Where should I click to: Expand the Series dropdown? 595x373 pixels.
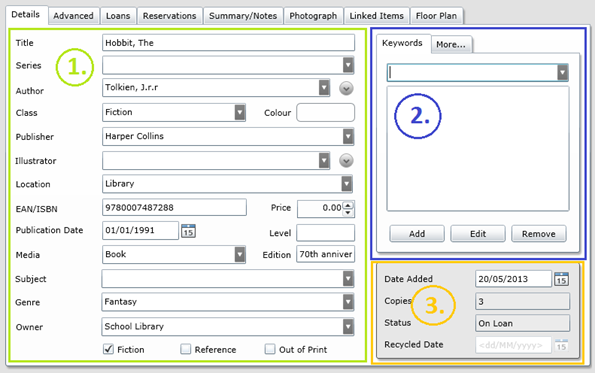pos(348,65)
